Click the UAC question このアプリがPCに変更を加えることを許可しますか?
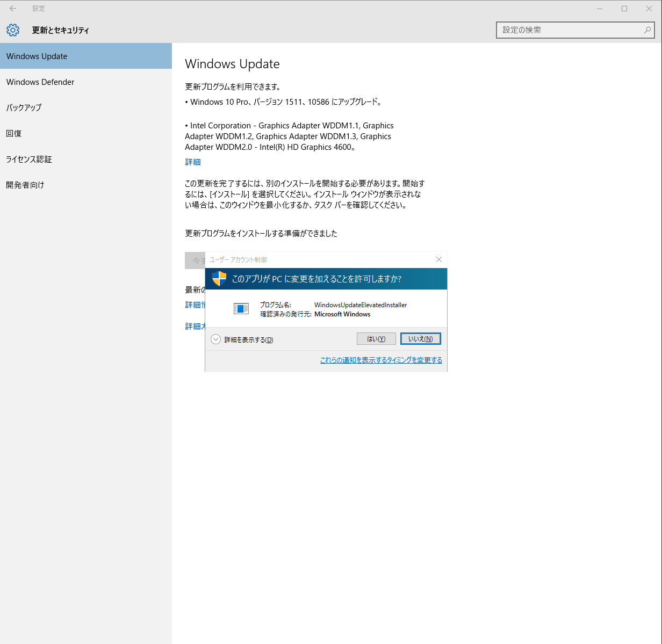The height and width of the screenshot is (644, 662). point(316,279)
